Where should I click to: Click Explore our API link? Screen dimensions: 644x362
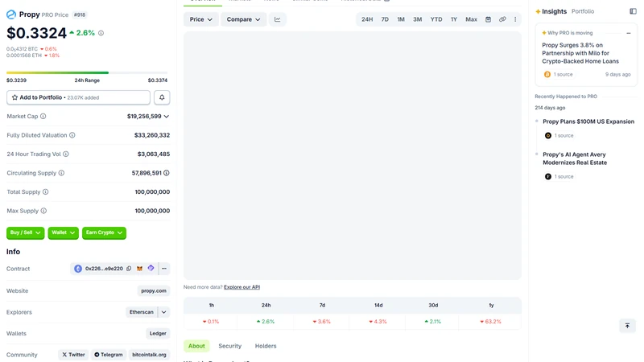[242, 287]
